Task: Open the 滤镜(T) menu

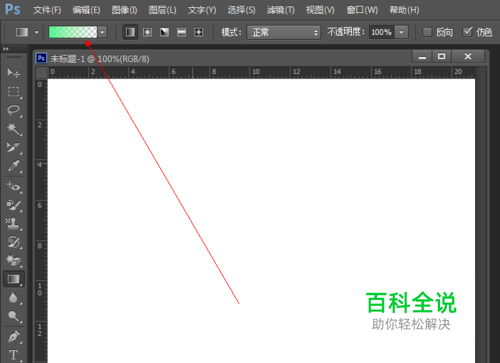Action: (281, 10)
